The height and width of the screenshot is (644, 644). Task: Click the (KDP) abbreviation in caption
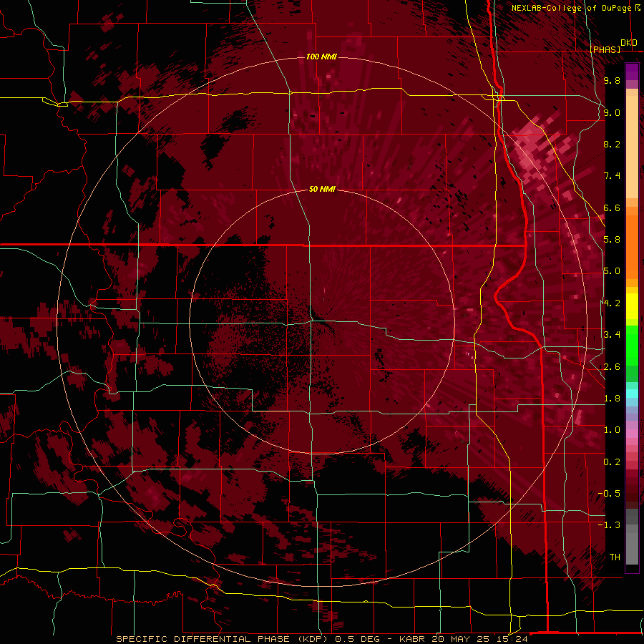313,639
